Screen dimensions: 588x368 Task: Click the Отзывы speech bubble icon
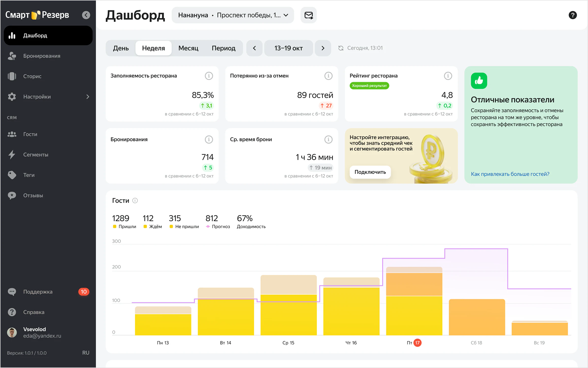tap(12, 195)
